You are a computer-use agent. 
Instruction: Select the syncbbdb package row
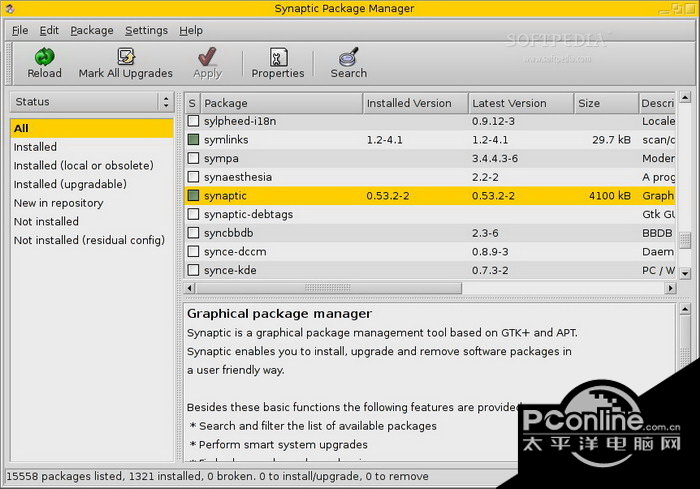click(430, 233)
